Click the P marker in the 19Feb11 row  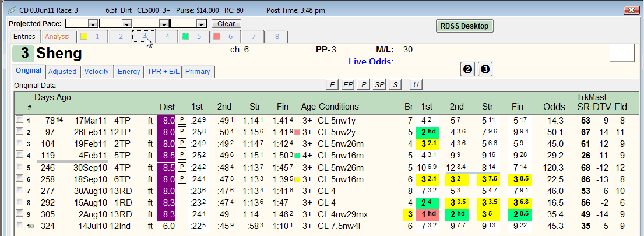(x=182, y=144)
